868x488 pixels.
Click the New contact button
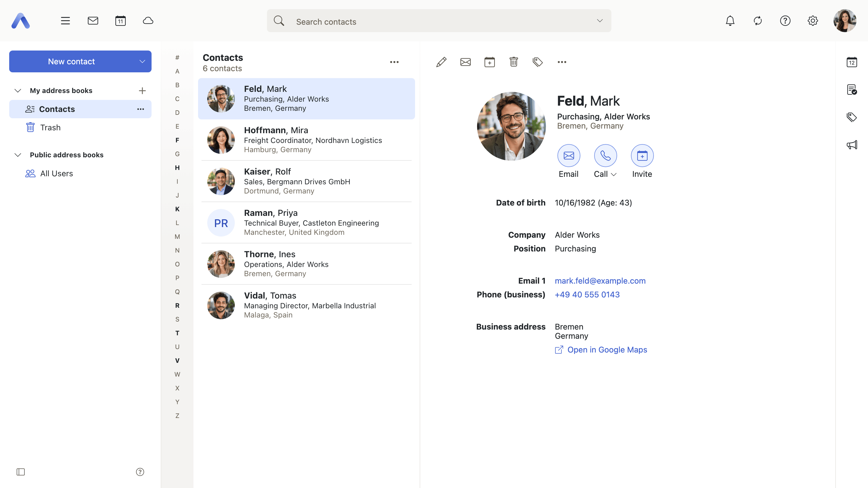pos(71,62)
